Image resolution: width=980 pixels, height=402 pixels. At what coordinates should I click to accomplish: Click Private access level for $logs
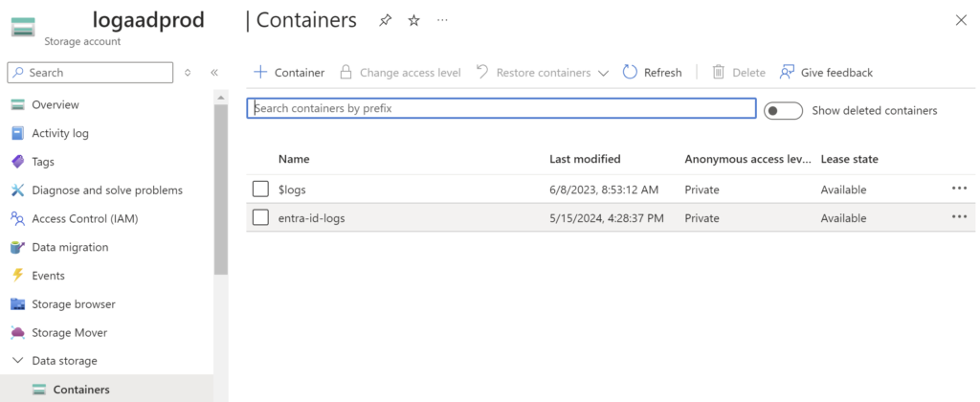pyautogui.click(x=702, y=190)
